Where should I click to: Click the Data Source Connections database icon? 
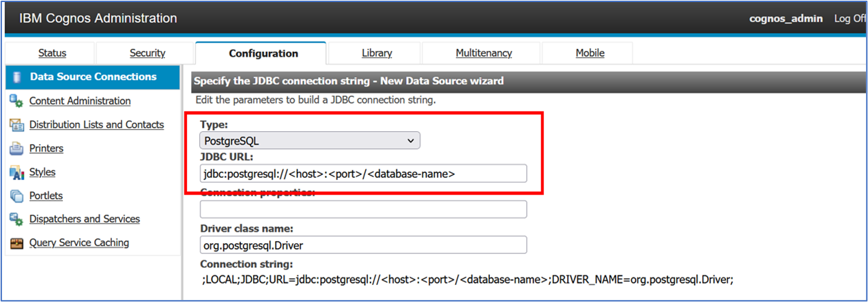16,77
